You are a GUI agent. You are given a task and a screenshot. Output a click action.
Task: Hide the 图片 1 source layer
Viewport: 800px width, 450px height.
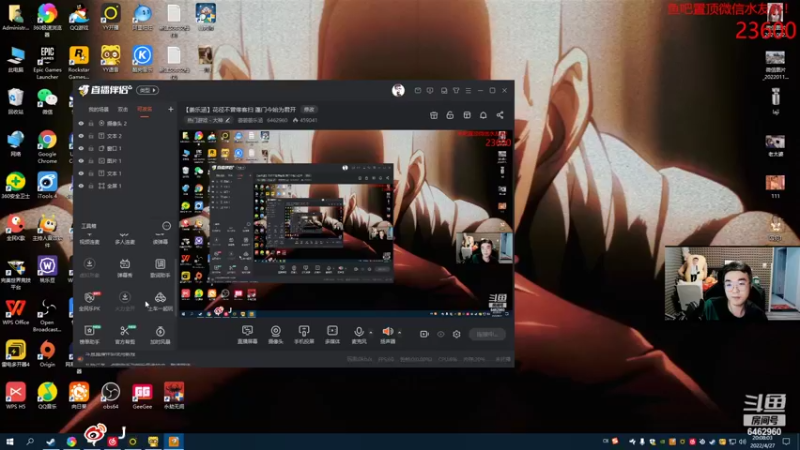81,161
